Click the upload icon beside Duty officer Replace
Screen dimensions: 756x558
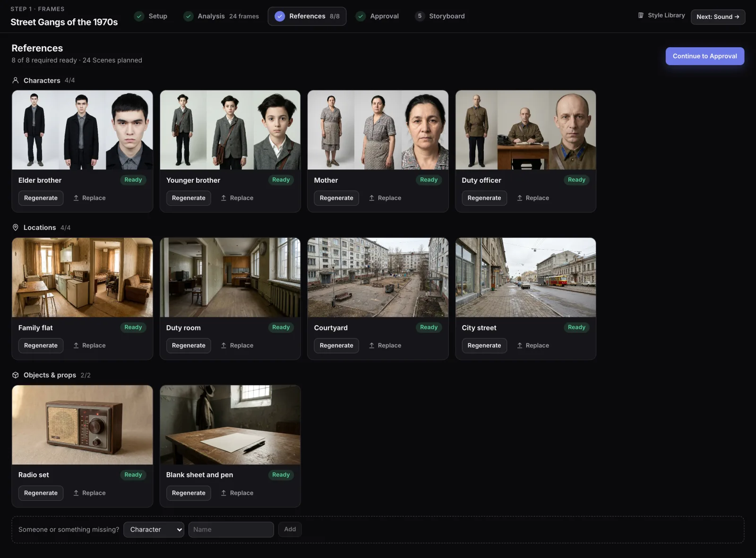pyautogui.click(x=520, y=198)
